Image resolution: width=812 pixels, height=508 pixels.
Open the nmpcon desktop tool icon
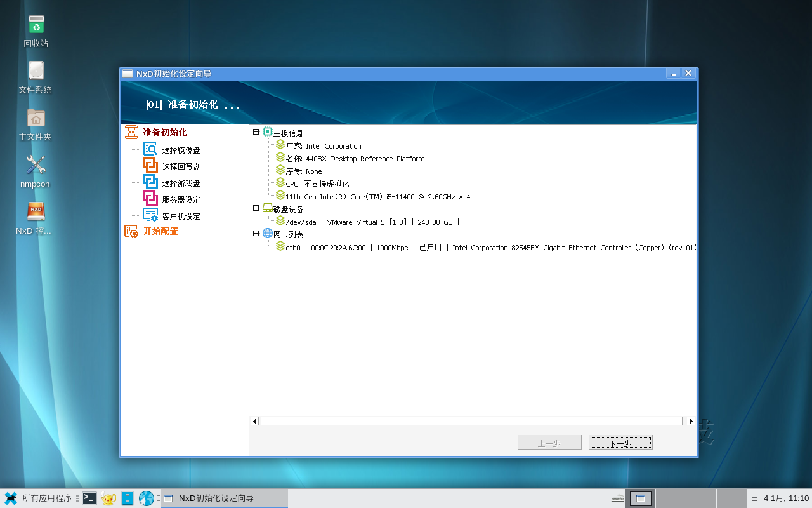click(x=36, y=166)
